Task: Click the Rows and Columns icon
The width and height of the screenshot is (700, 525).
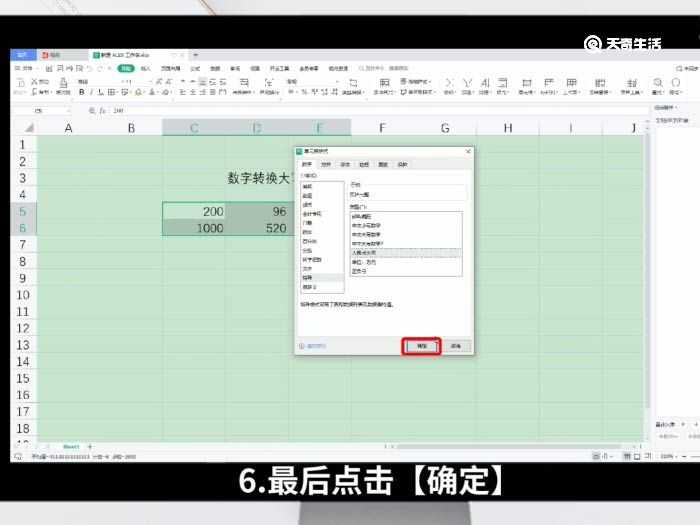Action: coord(549,85)
